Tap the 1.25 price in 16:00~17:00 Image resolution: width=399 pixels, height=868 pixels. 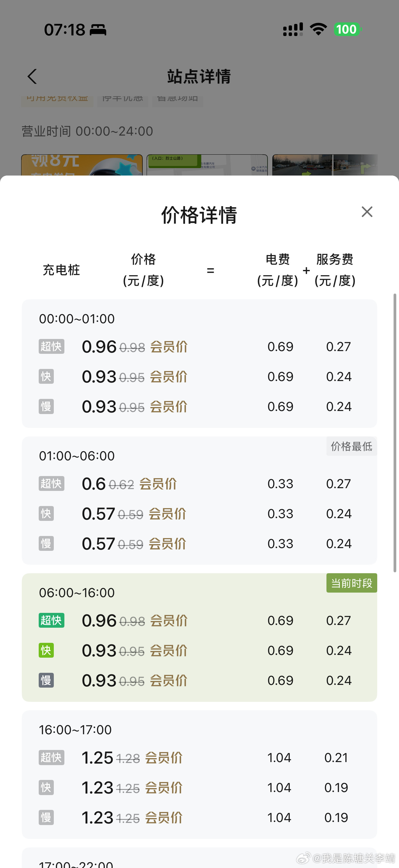[x=97, y=758]
